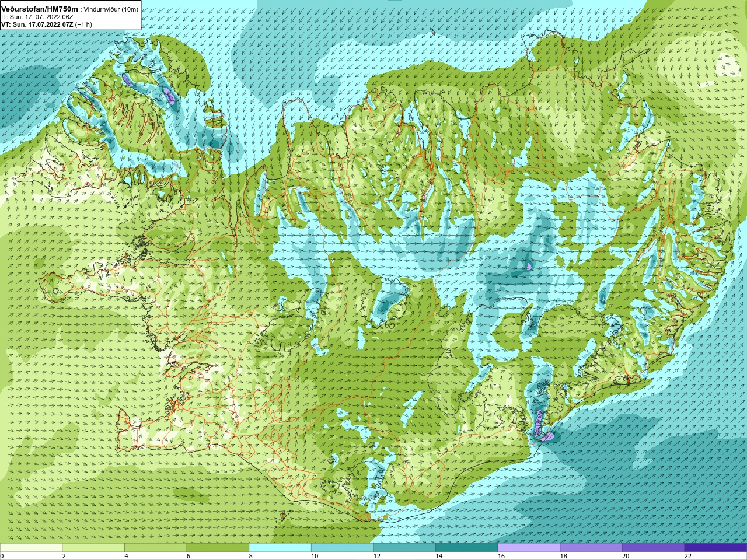Select the violet swatch between 20 and 22
This screenshot has width=747, height=560.
click(x=653, y=547)
